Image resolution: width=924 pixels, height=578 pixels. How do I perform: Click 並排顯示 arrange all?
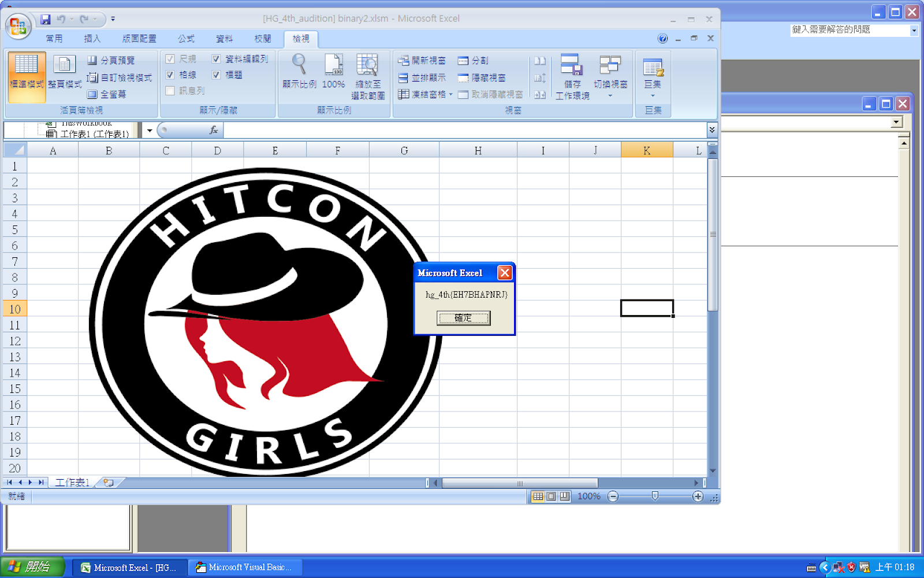click(x=422, y=77)
